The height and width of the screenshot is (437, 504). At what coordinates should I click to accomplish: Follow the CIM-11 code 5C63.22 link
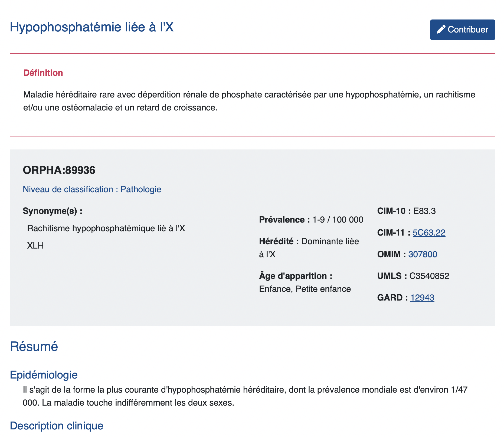coord(429,233)
